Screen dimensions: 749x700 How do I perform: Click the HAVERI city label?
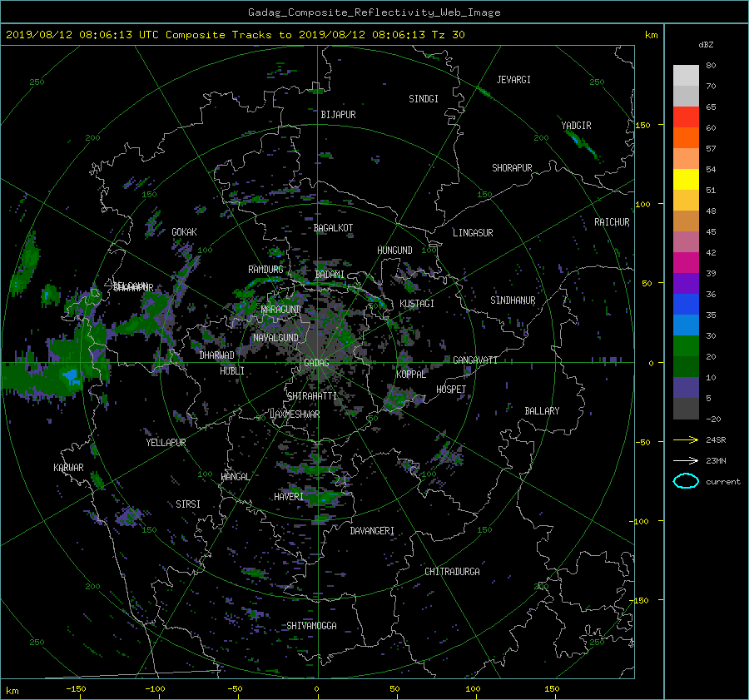[x=289, y=497]
